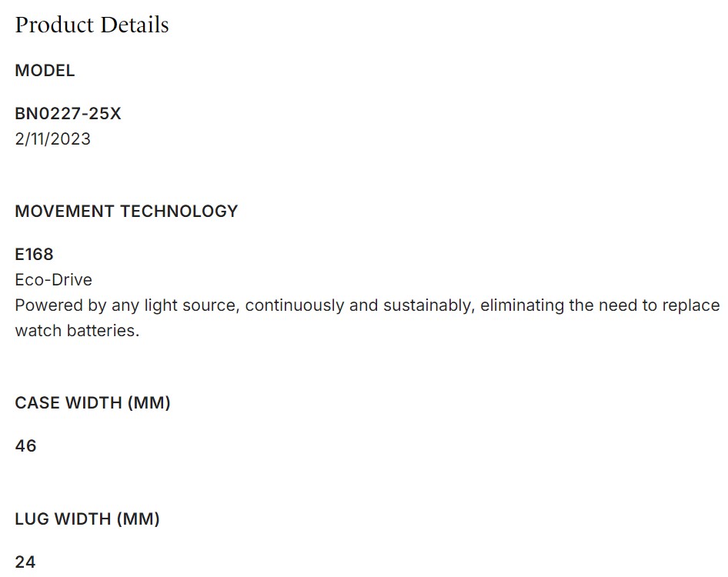Click the Eco-Drive text
Image resolution: width=728 pixels, height=577 pixels.
coord(53,279)
